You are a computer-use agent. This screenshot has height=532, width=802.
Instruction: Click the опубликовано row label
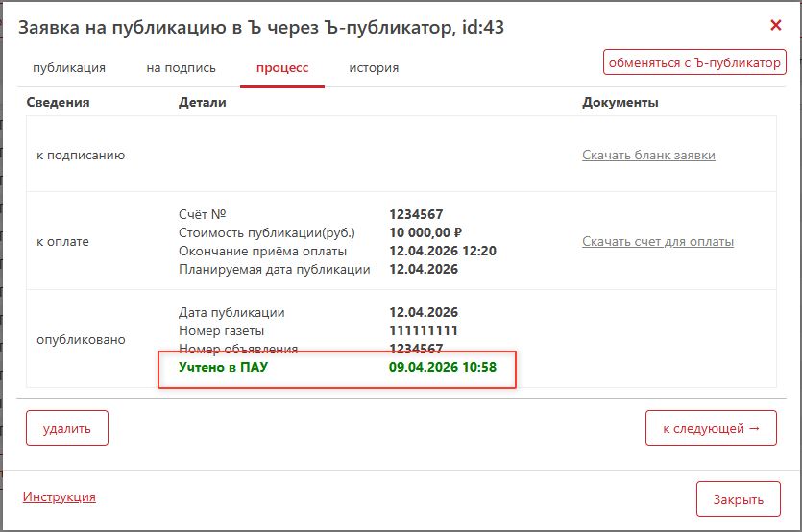pyautogui.click(x=81, y=339)
